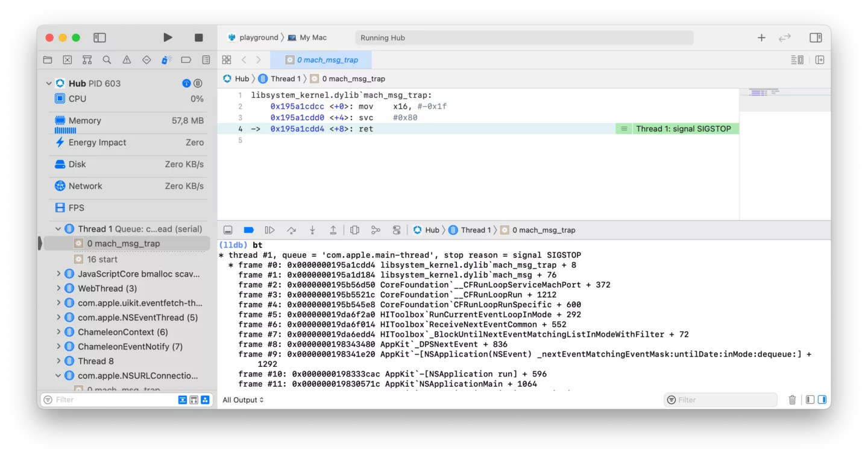
Task: Toggle the navigator sidebar visibility
Action: tap(99, 37)
